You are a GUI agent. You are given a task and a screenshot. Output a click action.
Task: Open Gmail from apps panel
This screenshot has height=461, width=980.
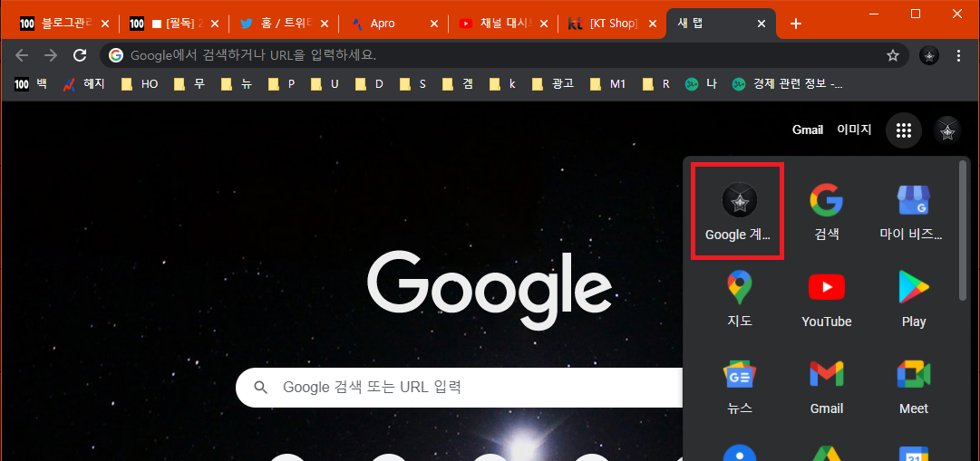826,386
